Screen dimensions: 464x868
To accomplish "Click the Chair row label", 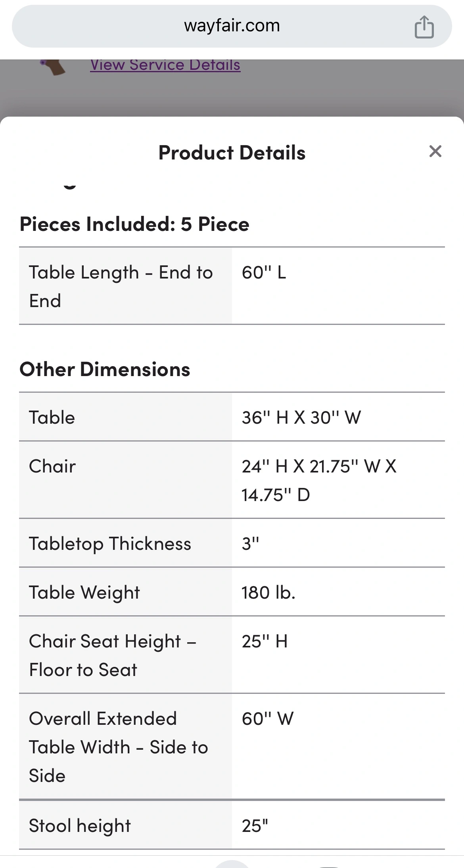I will [x=52, y=466].
